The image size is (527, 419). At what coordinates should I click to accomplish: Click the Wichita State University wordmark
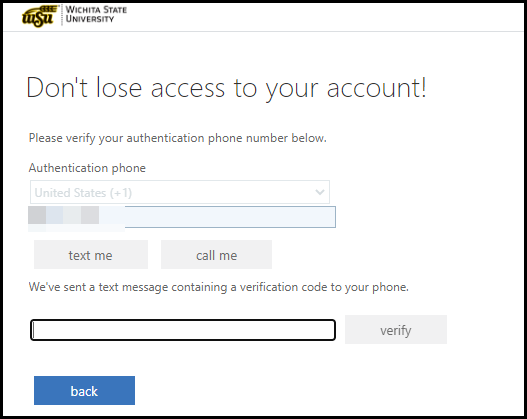[96, 14]
